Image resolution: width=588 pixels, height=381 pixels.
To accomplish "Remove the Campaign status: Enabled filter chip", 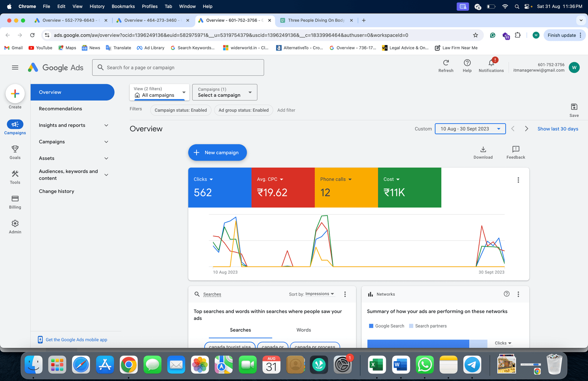I will 180,110.
